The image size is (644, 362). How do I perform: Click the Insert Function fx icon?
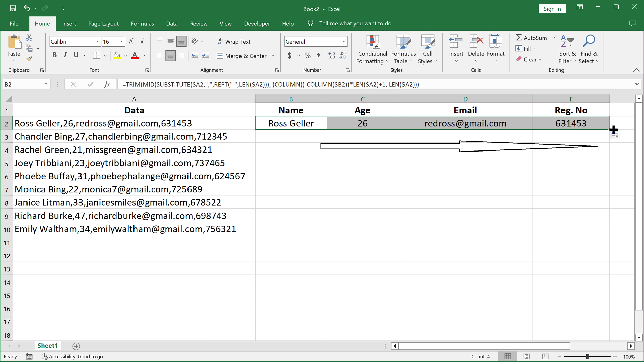pos(107,84)
